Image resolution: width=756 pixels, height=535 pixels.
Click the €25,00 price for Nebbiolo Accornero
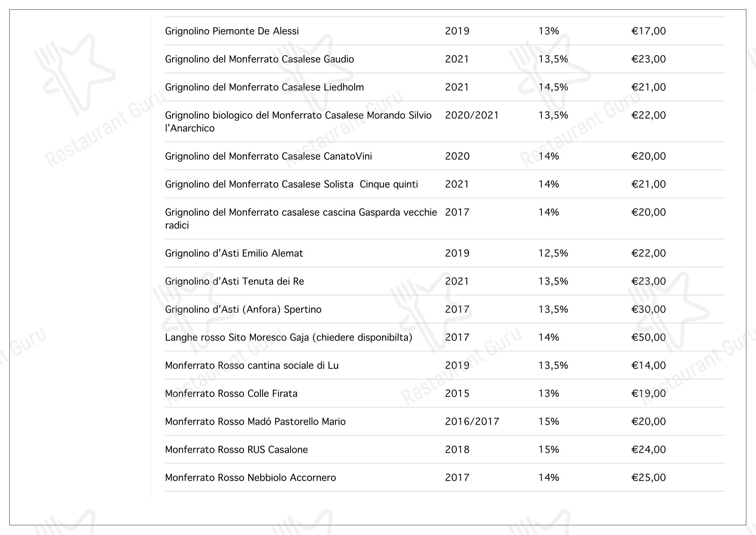[x=648, y=477]
